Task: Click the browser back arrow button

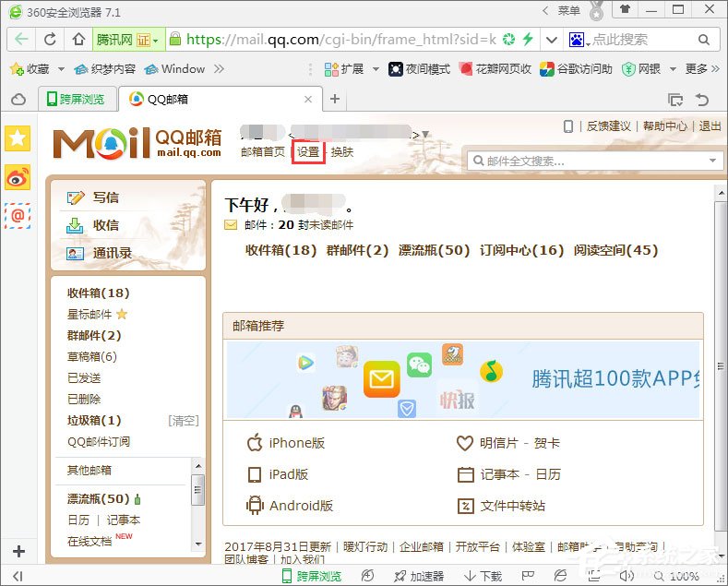Action: 21,40
